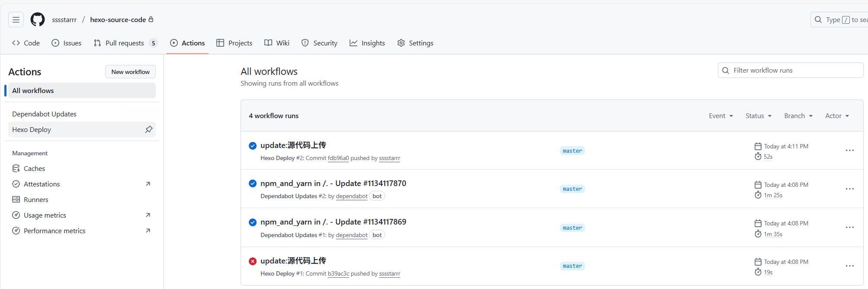Switch to the Pull requests tab

pos(125,43)
